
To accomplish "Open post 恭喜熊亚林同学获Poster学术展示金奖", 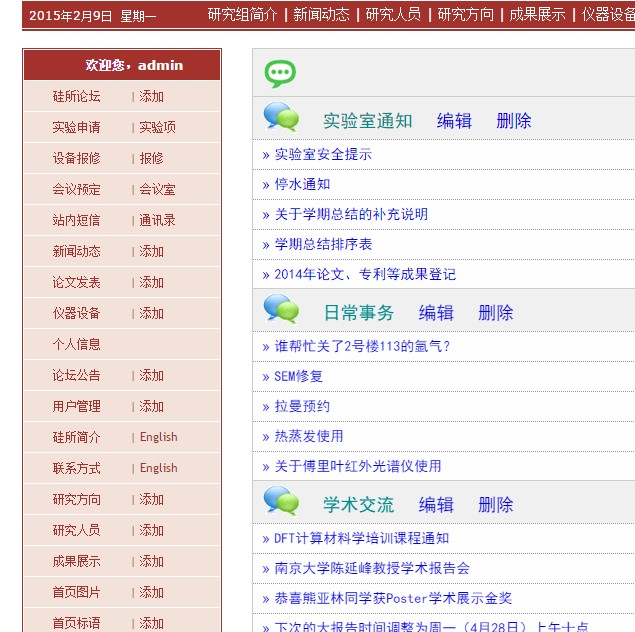I will click(x=393, y=598).
